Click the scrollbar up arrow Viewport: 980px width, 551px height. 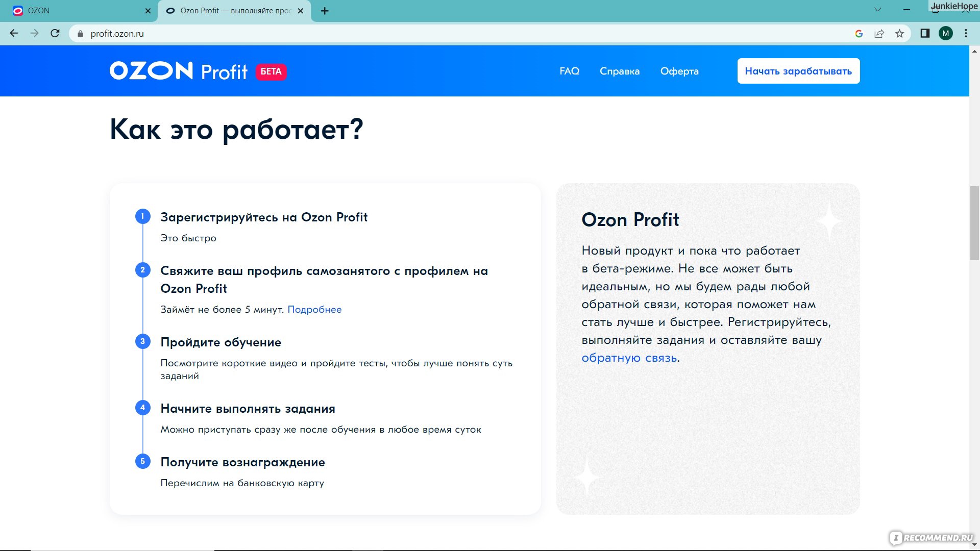click(x=974, y=51)
